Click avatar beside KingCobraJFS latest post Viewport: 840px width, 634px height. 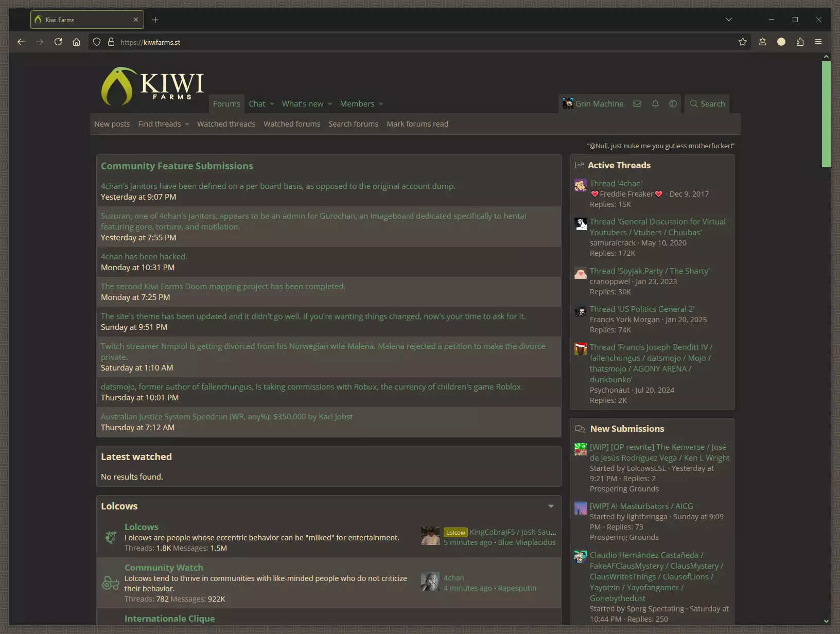click(430, 536)
